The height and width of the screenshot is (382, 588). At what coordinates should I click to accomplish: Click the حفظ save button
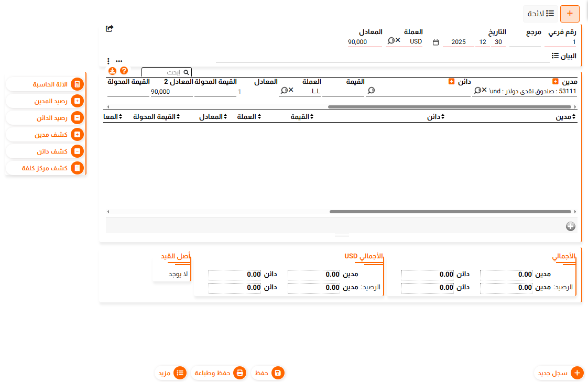click(x=269, y=373)
